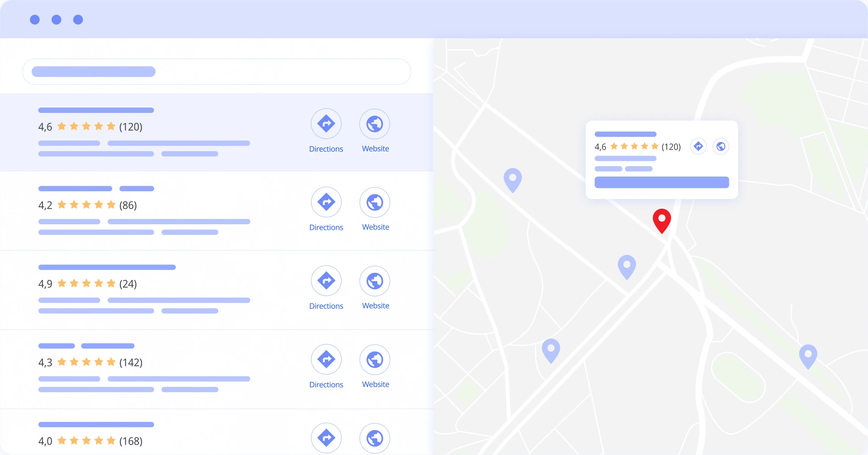Click Directions icon for the 4,0 rated listing

pyautogui.click(x=326, y=438)
